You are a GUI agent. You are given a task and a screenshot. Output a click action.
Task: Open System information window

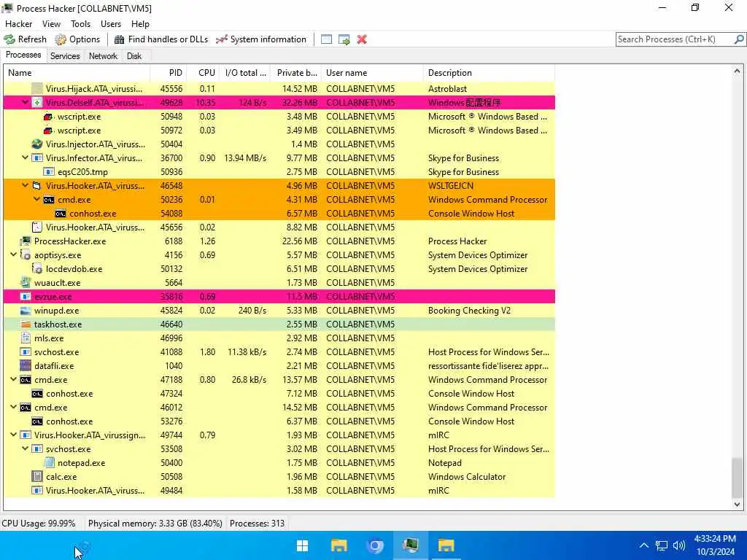pos(261,39)
